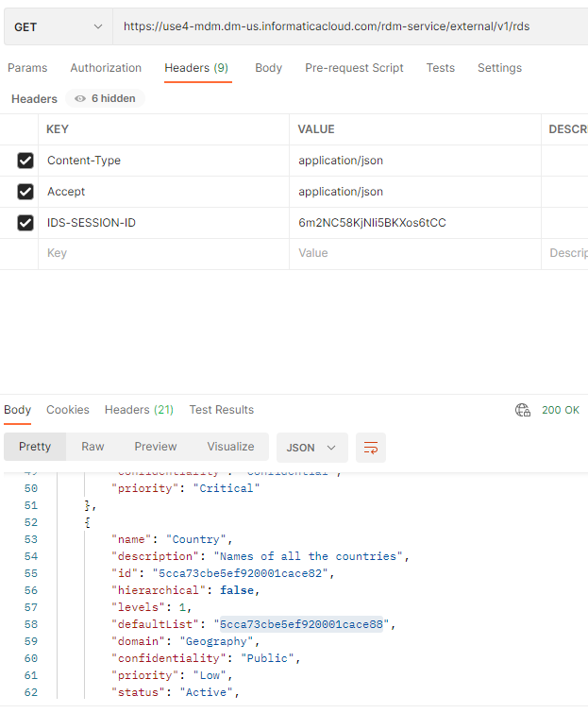588x713 pixels.
Task: Click the "Public" confidentiality value
Action: [x=267, y=658]
